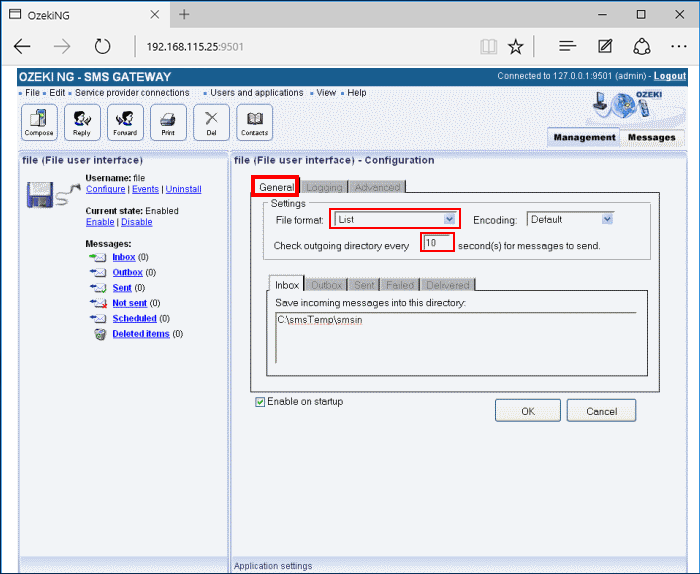Click the Forward toolbar icon
This screenshot has width=700, height=574.
point(125,122)
